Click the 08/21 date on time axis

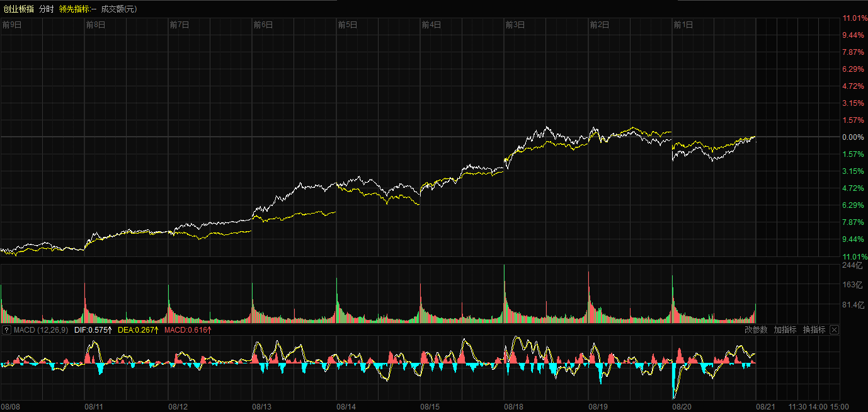tap(766, 407)
